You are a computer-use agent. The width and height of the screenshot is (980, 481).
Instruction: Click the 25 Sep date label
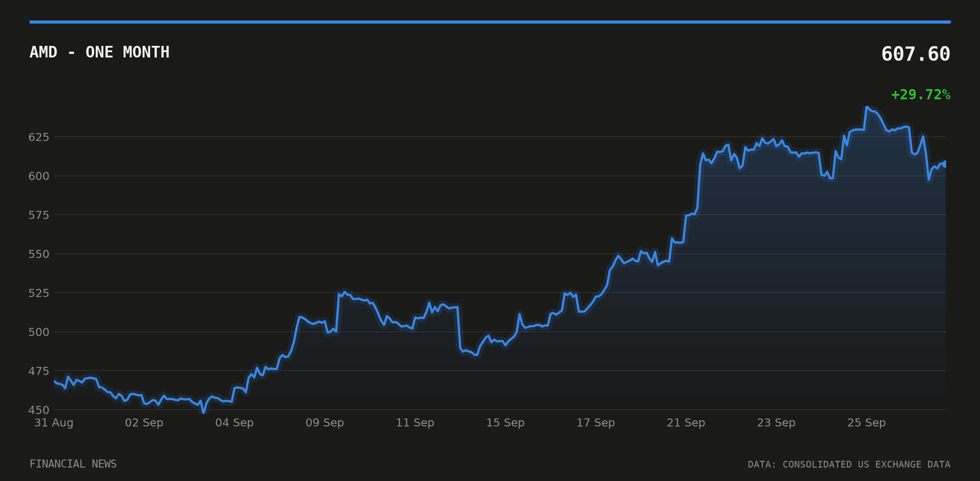click(866, 423)
